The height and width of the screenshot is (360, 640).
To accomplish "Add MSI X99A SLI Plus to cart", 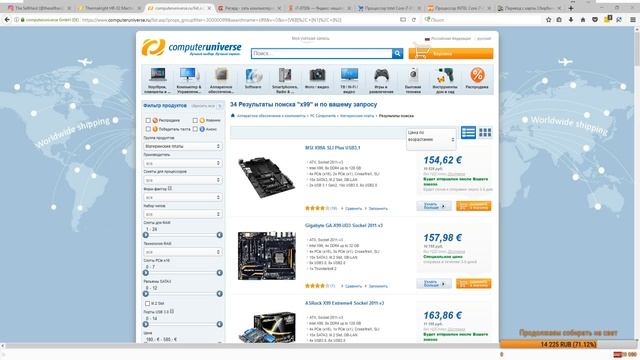I will point(473,206).
